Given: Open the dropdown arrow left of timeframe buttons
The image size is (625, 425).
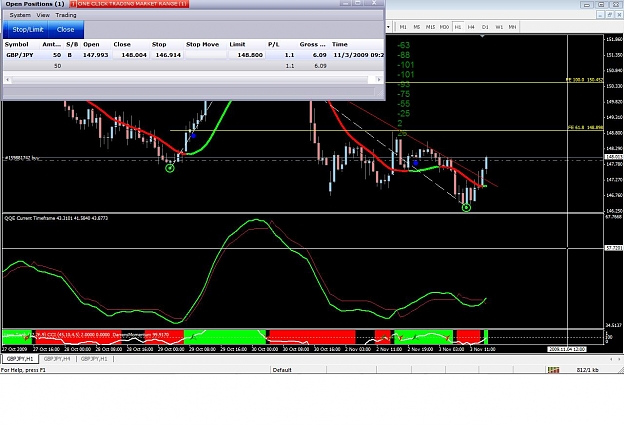Looking at the screenshot, I should coord(388,27).
